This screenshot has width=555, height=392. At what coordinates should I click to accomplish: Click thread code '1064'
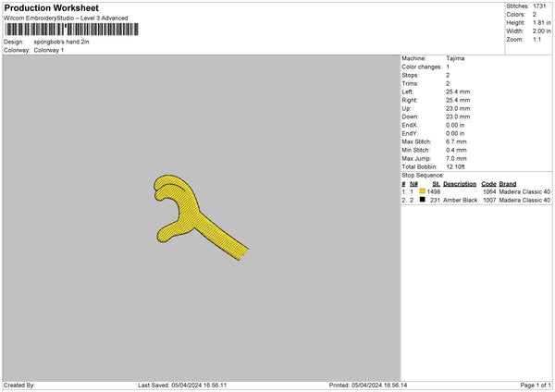click(489, 191)
